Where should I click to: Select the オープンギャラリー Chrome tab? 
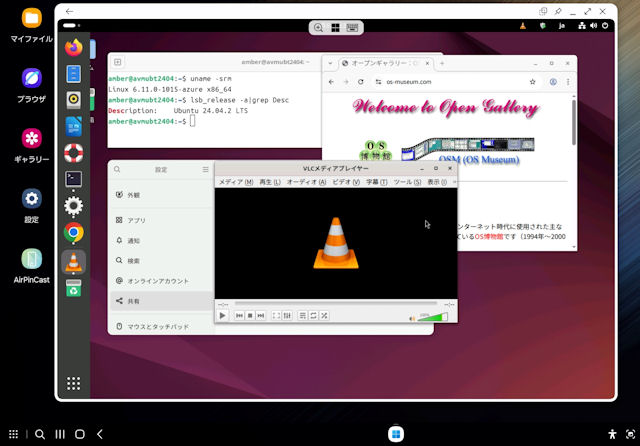(385, 63)
